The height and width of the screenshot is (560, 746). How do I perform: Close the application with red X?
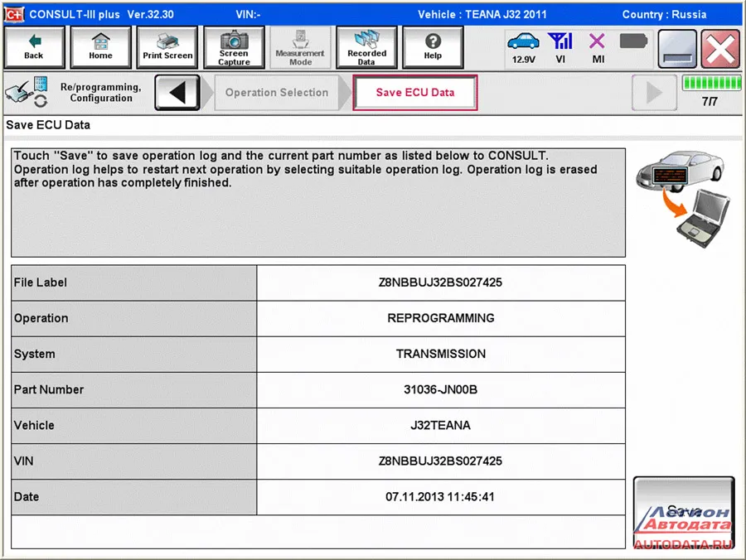(x=719, y=50)
